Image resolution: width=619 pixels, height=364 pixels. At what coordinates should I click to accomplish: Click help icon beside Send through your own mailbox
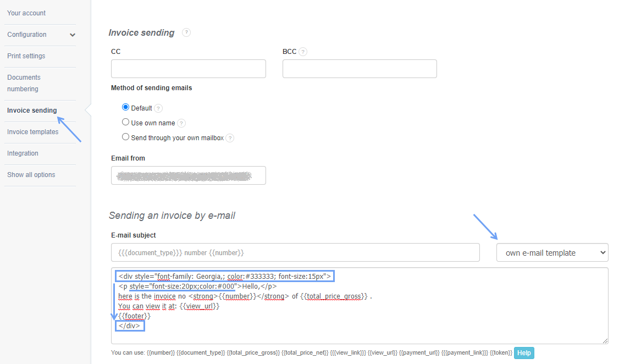coord(229,137)
